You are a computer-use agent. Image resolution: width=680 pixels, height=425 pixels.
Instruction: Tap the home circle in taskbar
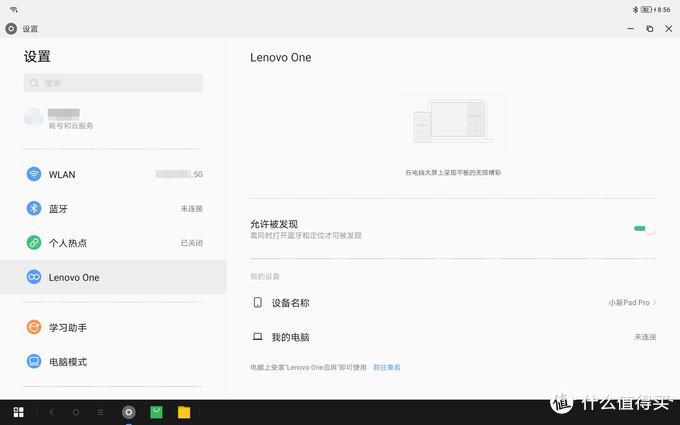coord(76,412)
